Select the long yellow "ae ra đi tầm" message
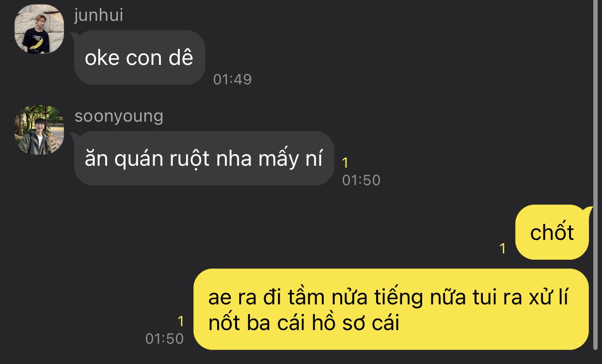602x364 pixels. [391, 309]
